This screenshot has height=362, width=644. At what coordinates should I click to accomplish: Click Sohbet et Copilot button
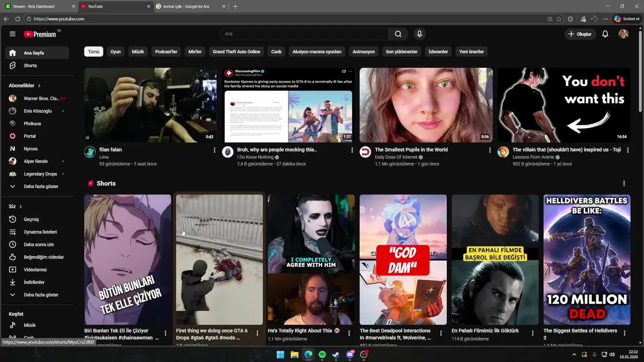tap(626, 19)
